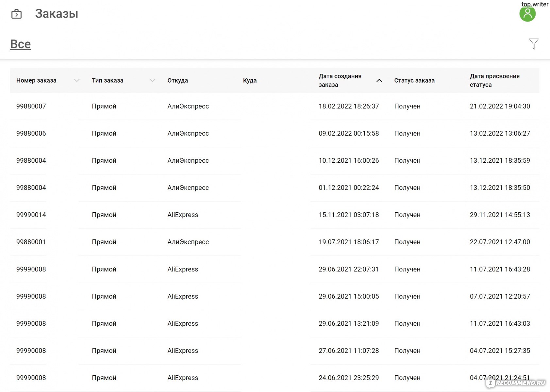Click Получен status in order 99880007 row

click(x=407, y=106)
